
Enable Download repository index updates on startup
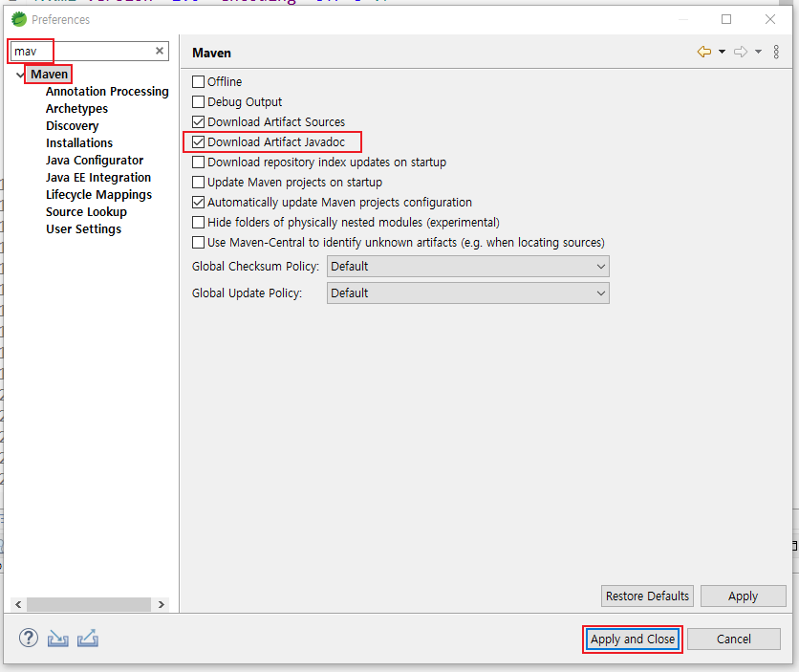198,162
